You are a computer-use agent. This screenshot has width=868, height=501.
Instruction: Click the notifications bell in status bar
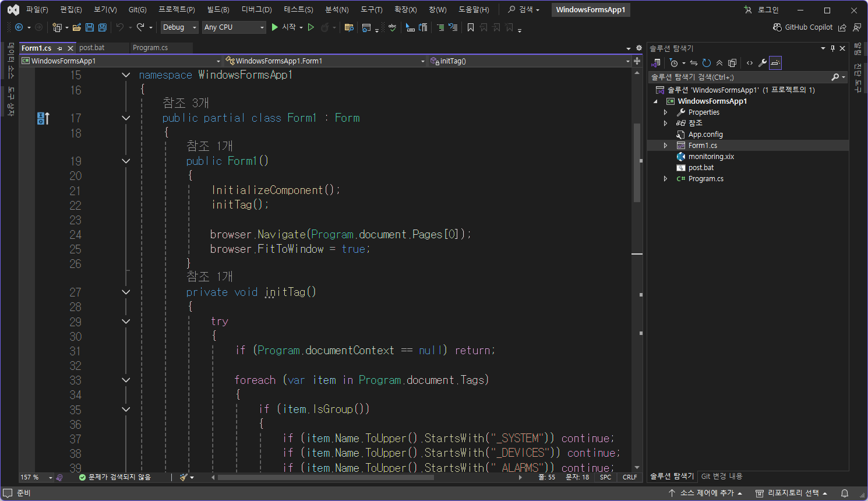point(845,493)
